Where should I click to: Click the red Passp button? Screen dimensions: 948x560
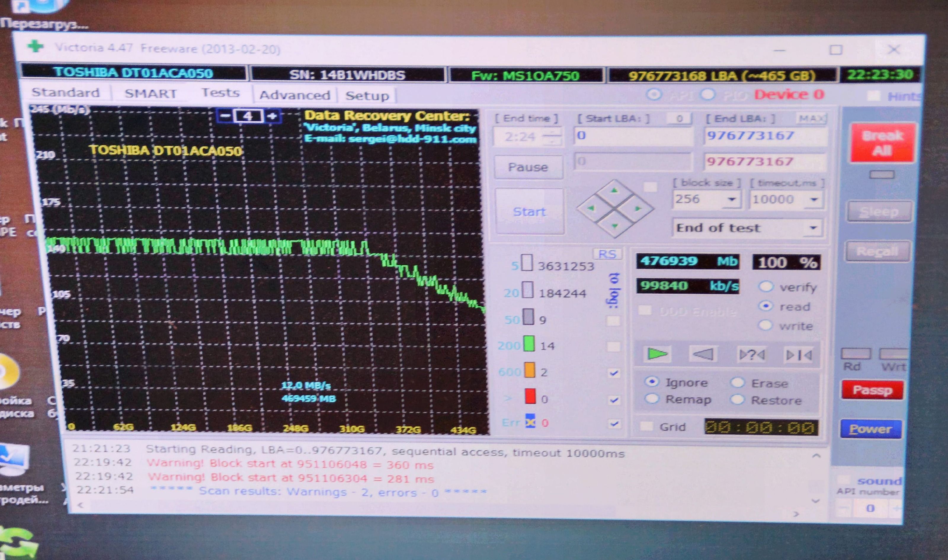point(872,390)
